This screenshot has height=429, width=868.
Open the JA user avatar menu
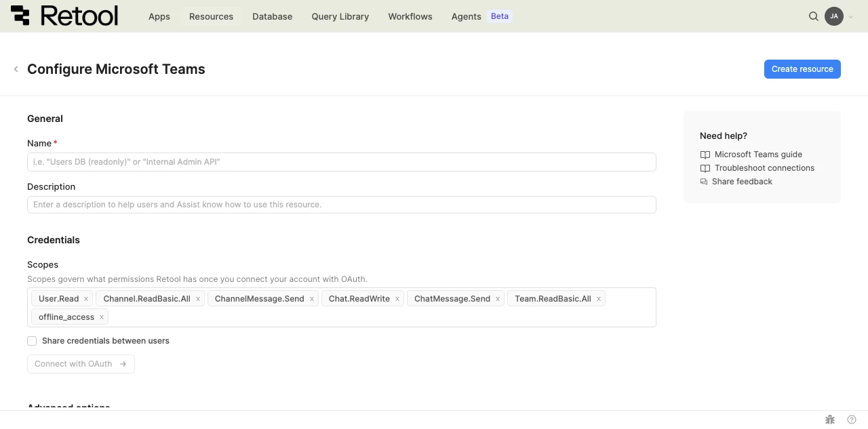click(834, 16)
